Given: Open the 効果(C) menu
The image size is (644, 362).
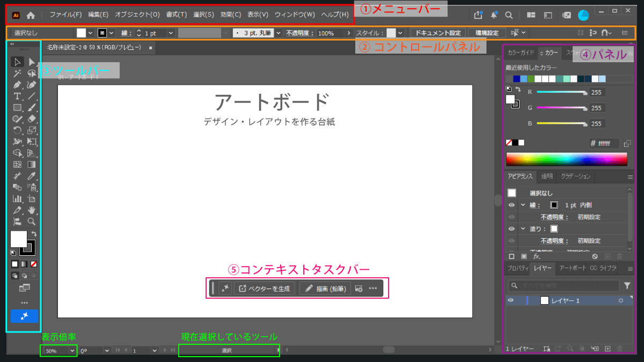Looking at the screenshot, I should [231, 14].
